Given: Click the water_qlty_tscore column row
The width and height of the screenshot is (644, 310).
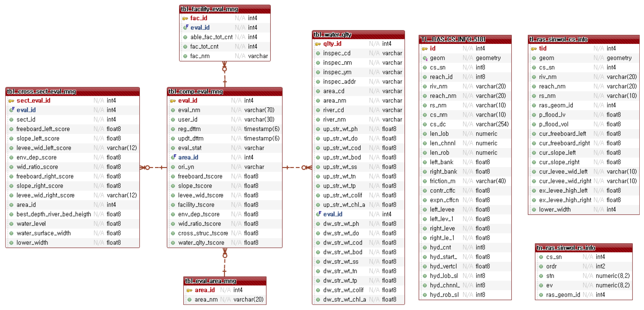Looking at the screenshot, I should pos(201,243).
